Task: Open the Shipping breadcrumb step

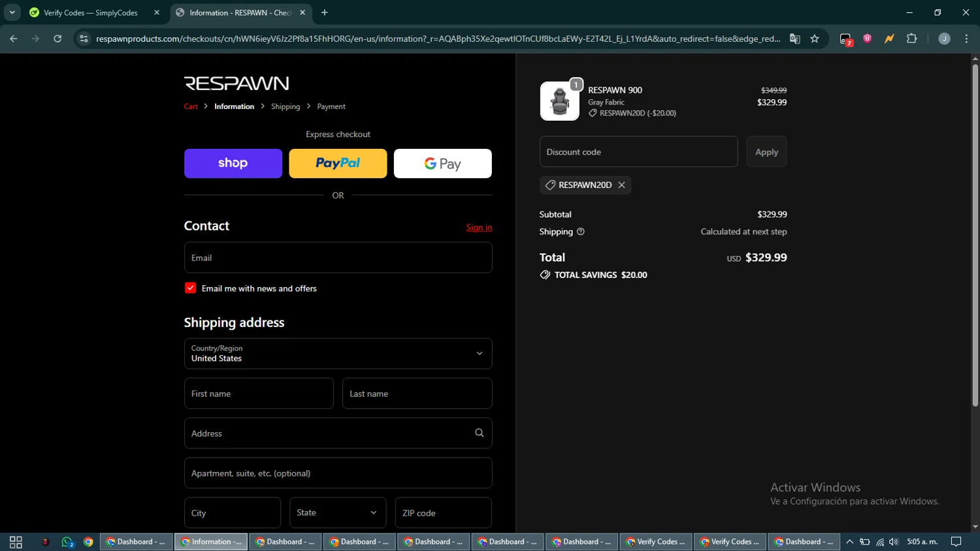Action: pyautogui.click(x=286, y=106)
